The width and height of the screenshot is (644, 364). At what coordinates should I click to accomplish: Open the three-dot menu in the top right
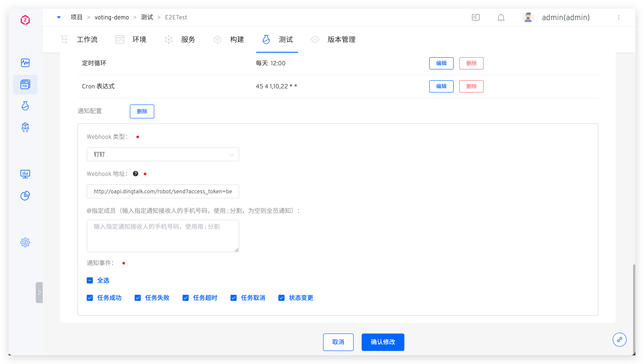(619, 17)
